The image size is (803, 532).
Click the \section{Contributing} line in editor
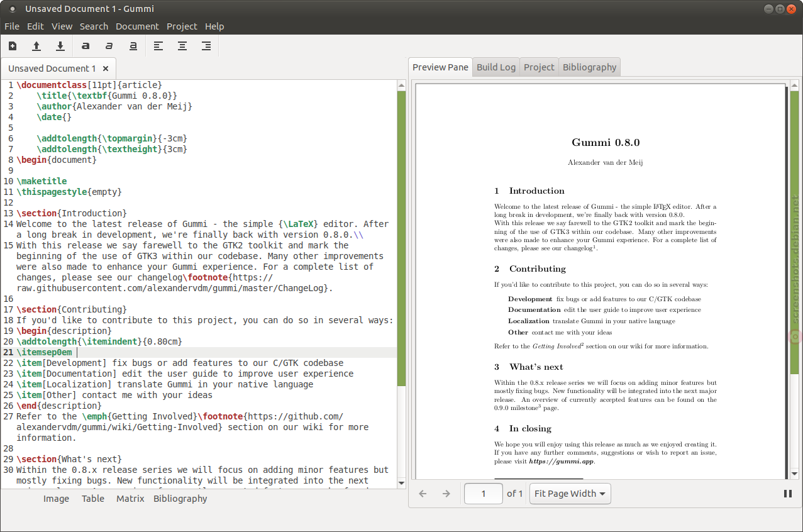[x=72, y=309]
